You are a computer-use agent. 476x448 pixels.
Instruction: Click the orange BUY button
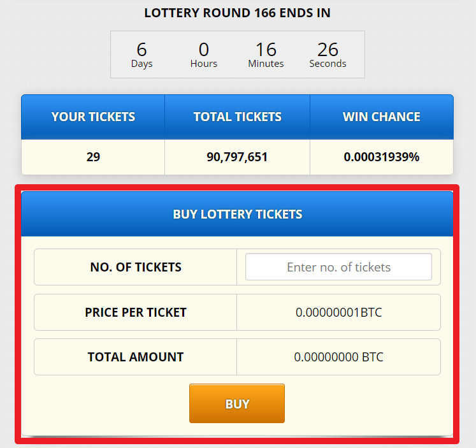click(237, 403)
